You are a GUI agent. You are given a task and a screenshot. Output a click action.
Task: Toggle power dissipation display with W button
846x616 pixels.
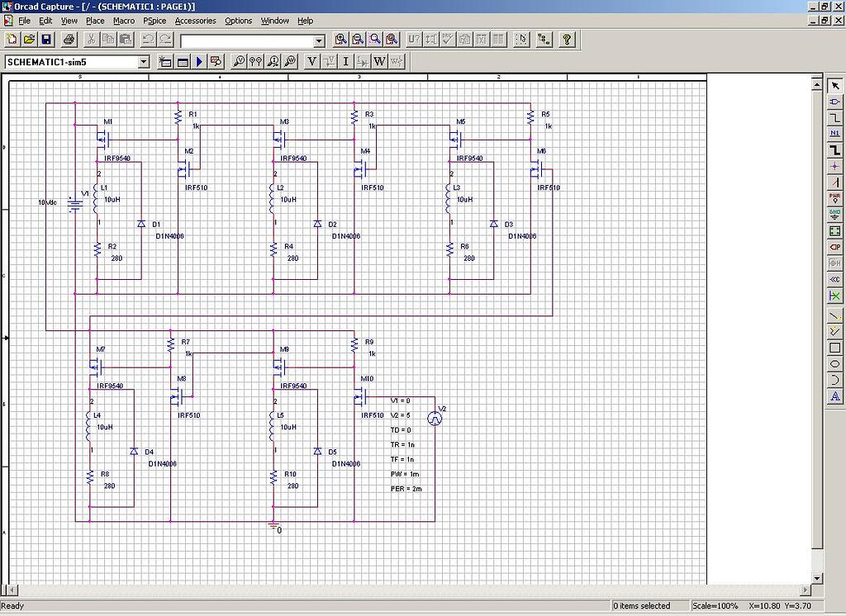(378, 61)
